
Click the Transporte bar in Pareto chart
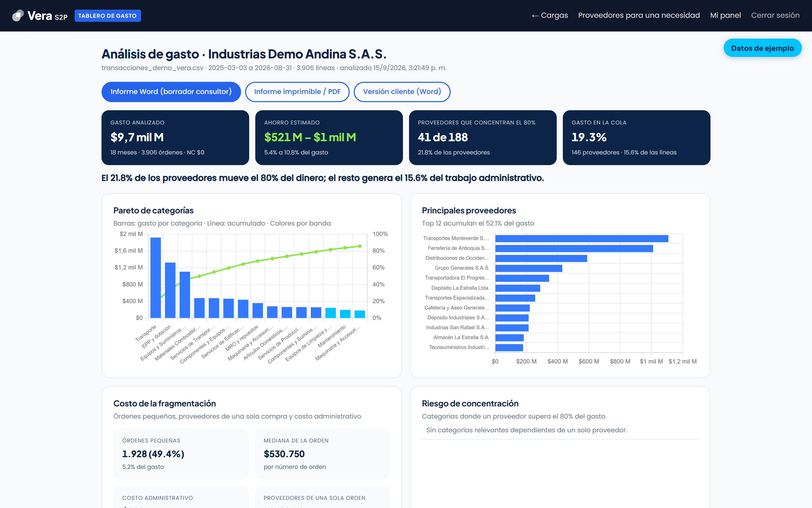(156, 278)
